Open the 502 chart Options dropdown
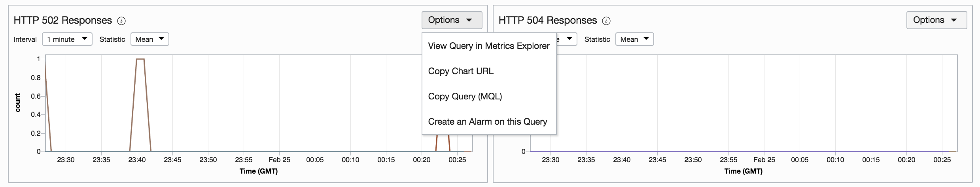The image size is (980, 187). (x=452, y=20)
